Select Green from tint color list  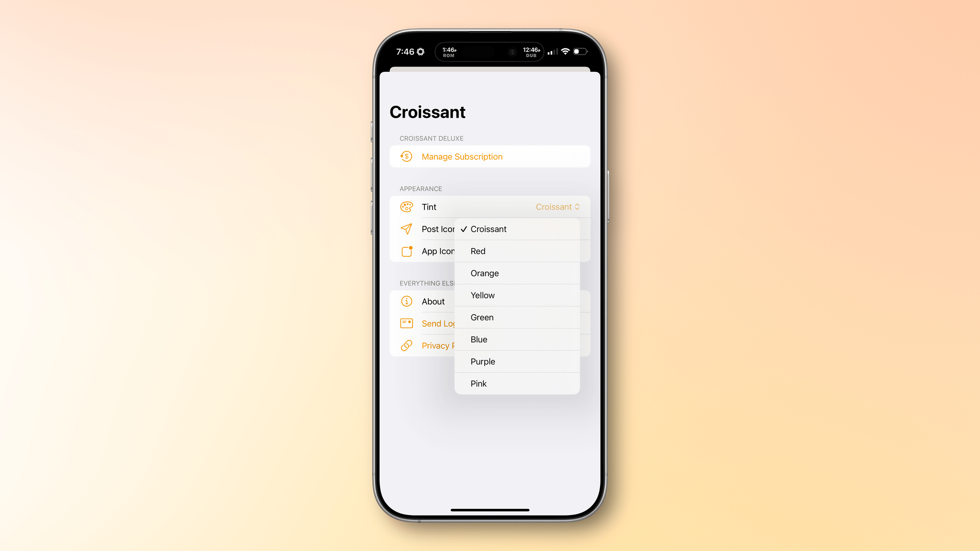pos(517,317)
